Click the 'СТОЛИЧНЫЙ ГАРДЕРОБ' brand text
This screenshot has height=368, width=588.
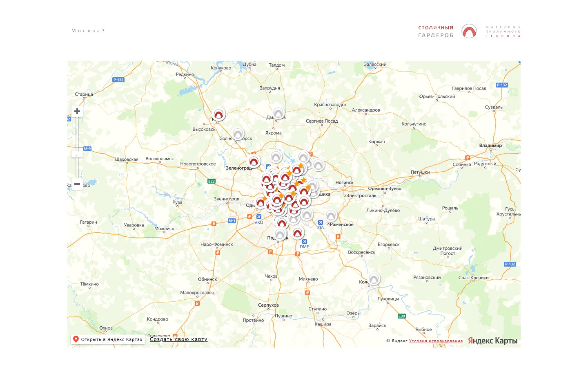coord(436,31)
